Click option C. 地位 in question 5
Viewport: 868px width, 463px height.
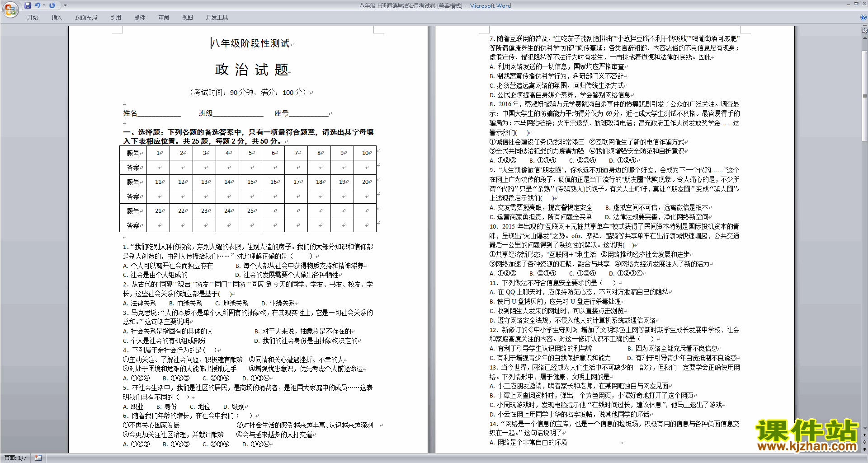click(x=200, y=407)
